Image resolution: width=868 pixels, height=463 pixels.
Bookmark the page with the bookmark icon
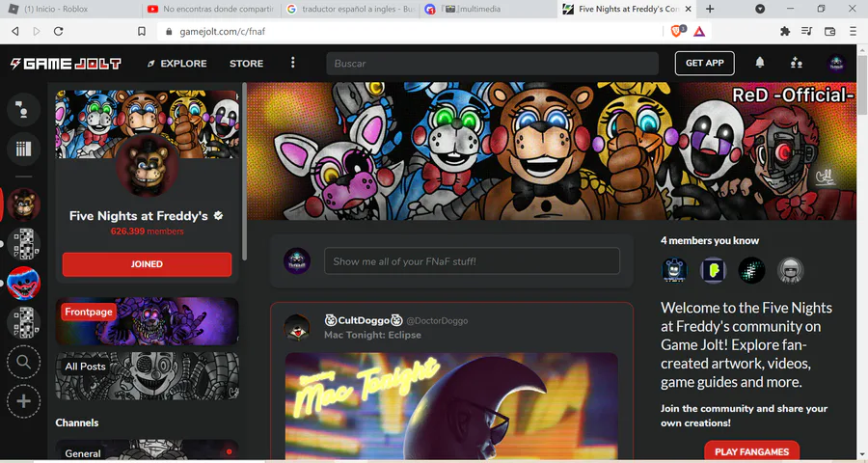pyautogui.click(x=142, y=31)
